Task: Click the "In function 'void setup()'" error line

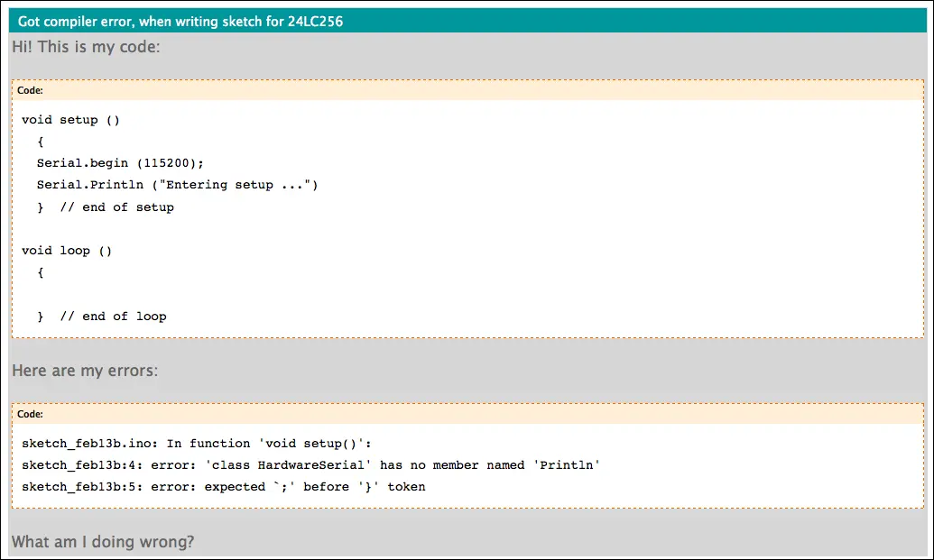Action: pyautogui.click(x=269, y=444)
